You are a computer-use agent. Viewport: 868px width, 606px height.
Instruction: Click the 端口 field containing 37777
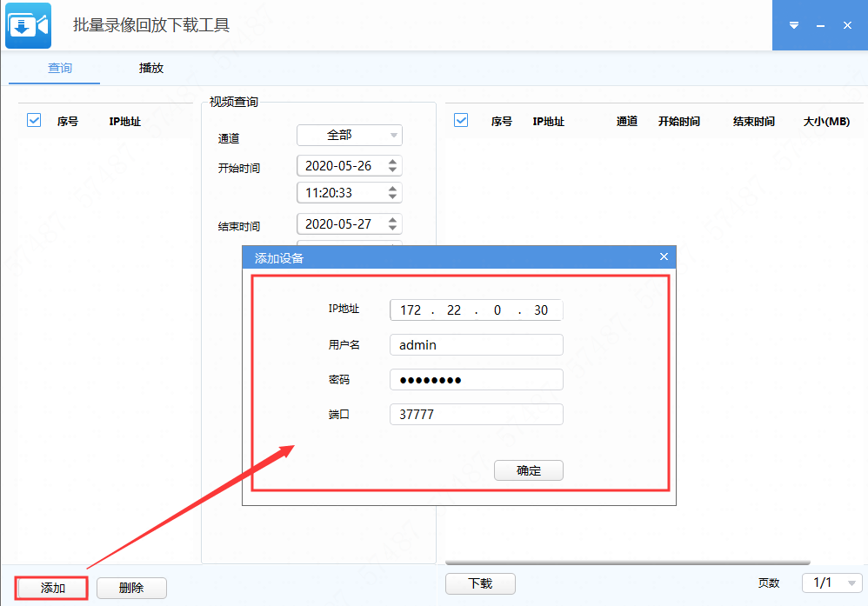(x=477, y=414)
